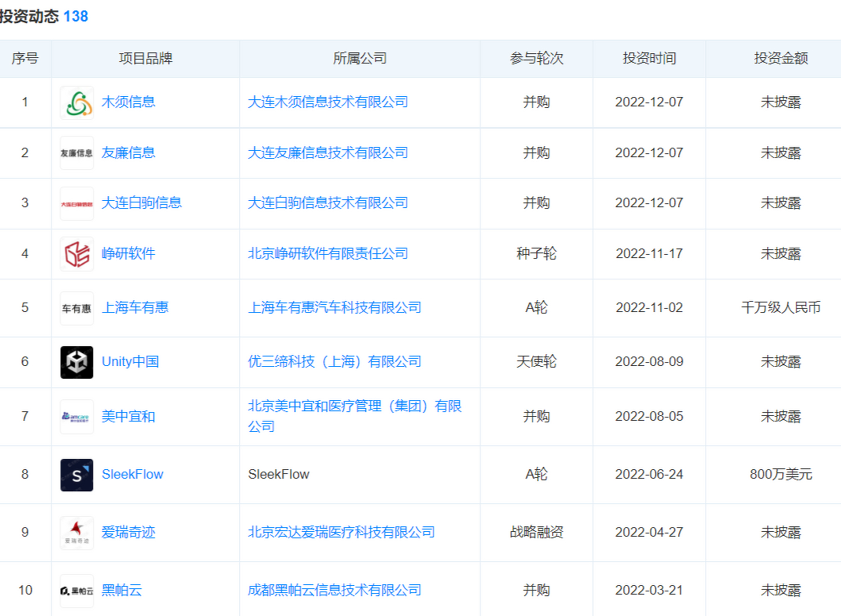Image resolution: width=841 pixels, height=616 pixels.
Task: Open the 峥研软件 brand link
Action: 128,253
